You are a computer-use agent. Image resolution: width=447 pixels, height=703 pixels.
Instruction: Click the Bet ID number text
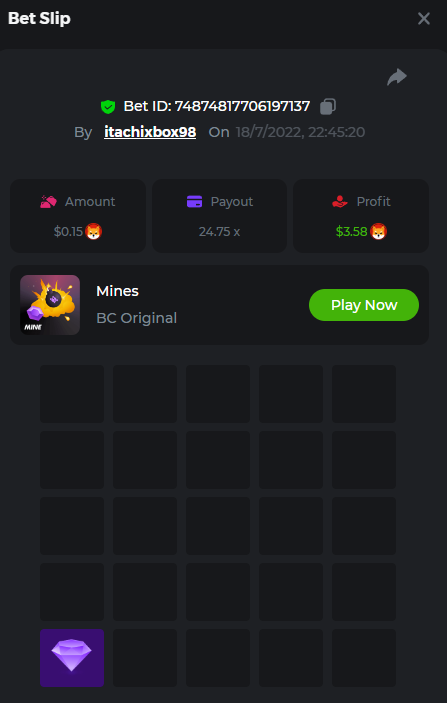[x=242, y=107]
